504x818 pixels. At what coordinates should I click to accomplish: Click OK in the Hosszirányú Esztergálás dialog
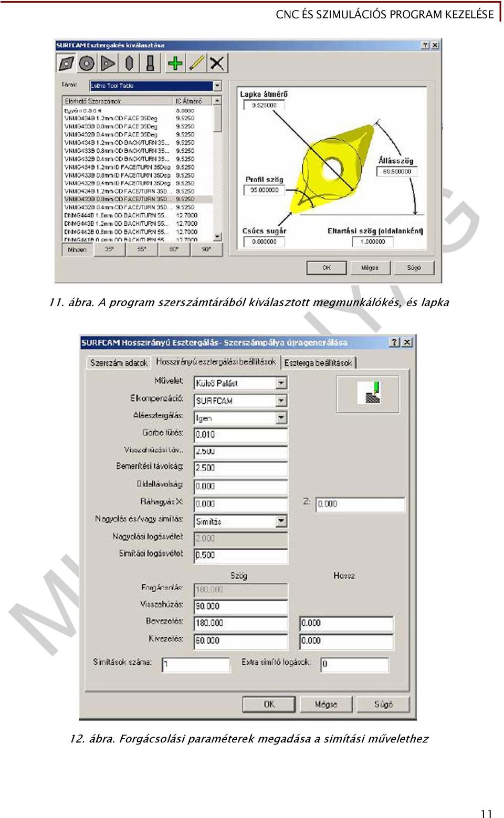[x=269, y=705]
